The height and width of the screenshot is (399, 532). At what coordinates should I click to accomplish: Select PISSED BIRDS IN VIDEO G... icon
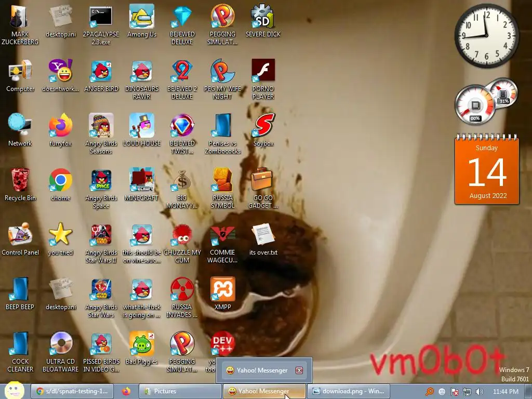click(101, 353)
